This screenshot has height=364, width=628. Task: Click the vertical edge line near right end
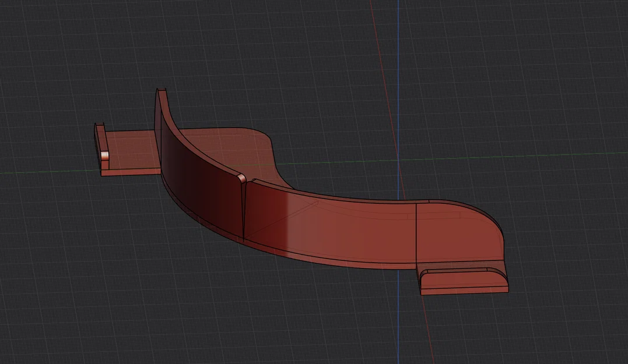[416, 234]
